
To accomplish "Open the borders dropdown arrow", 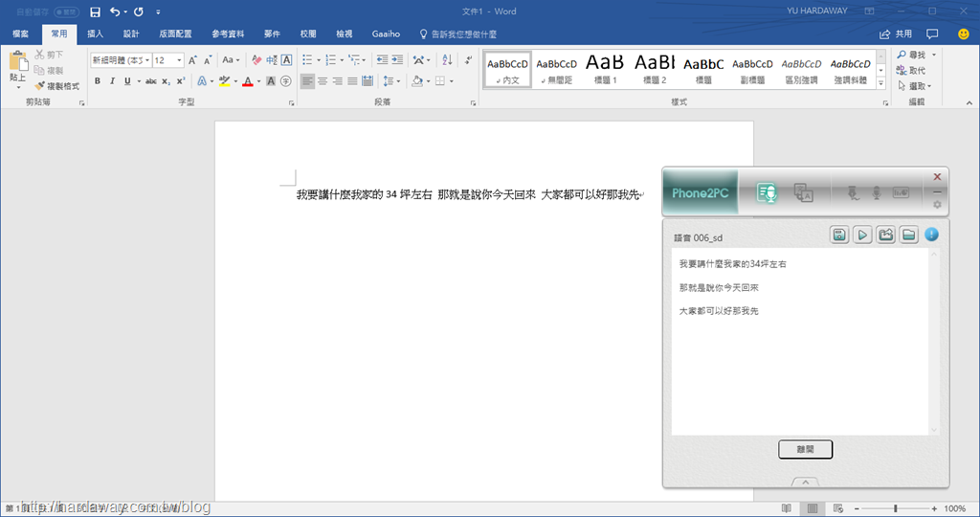I will tap(452, 81).
